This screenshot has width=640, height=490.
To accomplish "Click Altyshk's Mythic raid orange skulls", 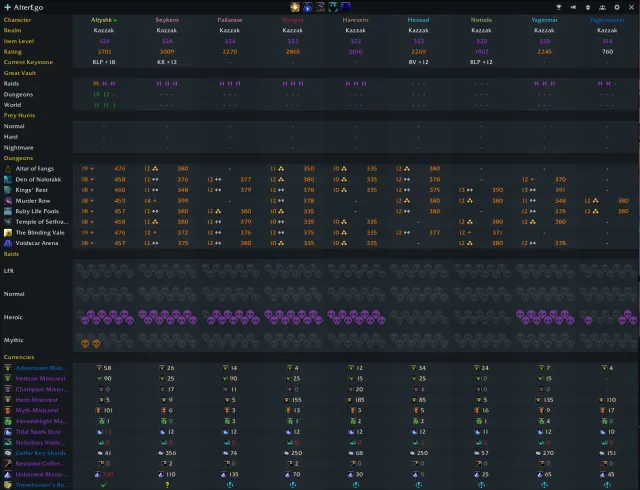I will coord(91,343).
